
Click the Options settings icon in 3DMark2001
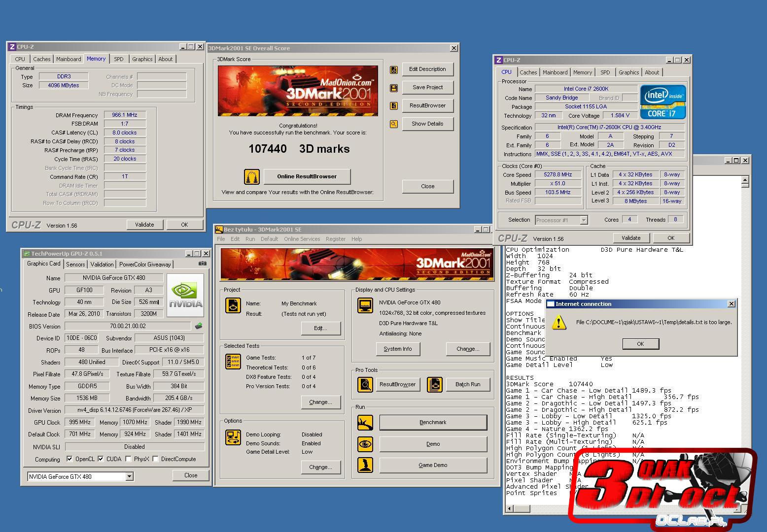pos(233,437)
